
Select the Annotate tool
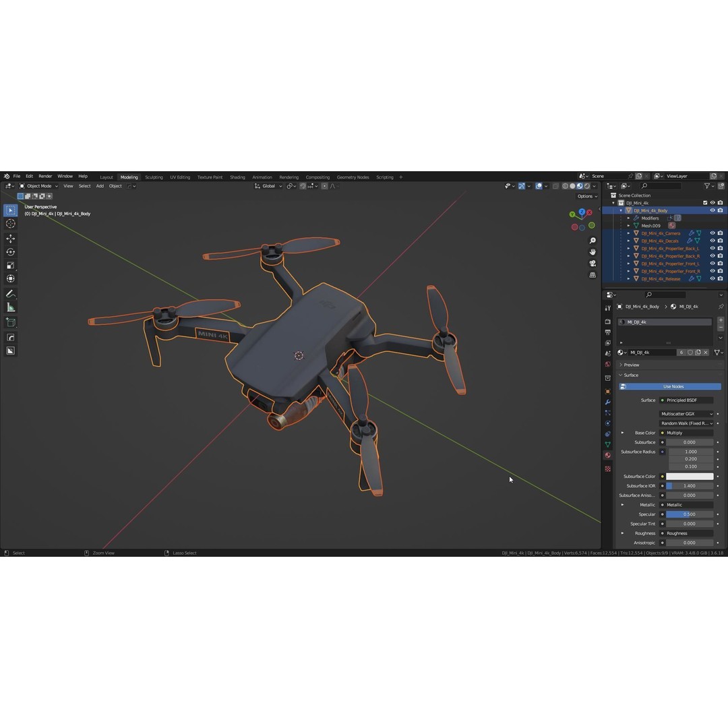(11, 294)
